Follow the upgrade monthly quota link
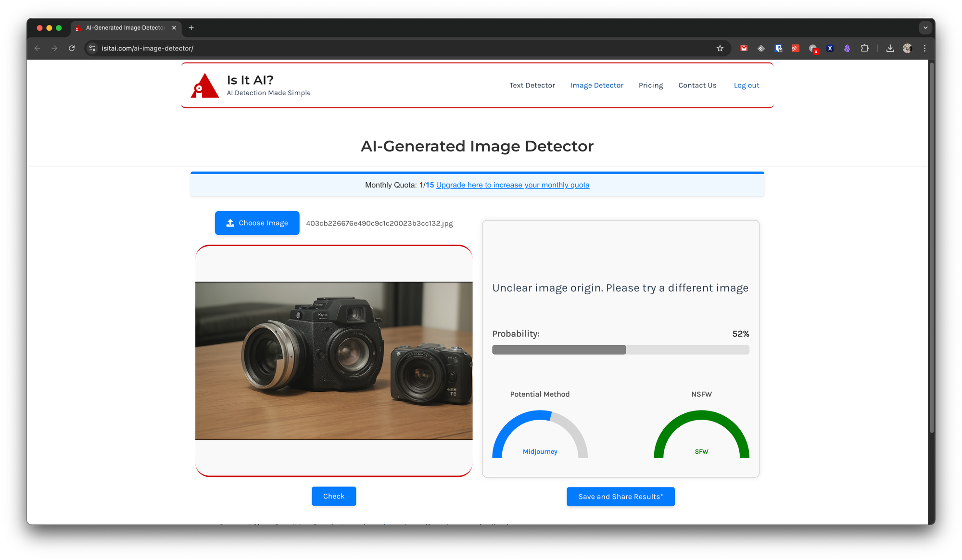The image size is (962, 560). pyautogui.click(x=512, y=185)
